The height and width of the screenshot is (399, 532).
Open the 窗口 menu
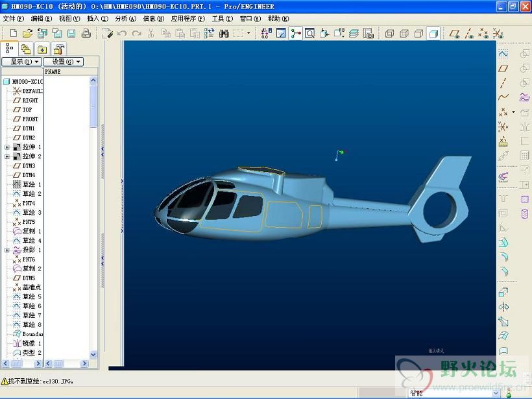(250, 19)
